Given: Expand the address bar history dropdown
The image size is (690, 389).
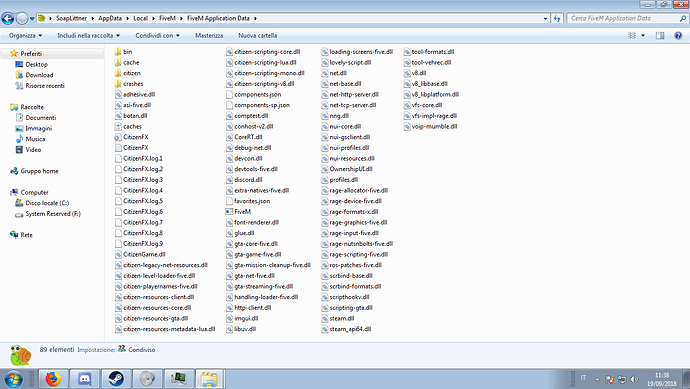Looking at the screenshot, I should (546, 18).
